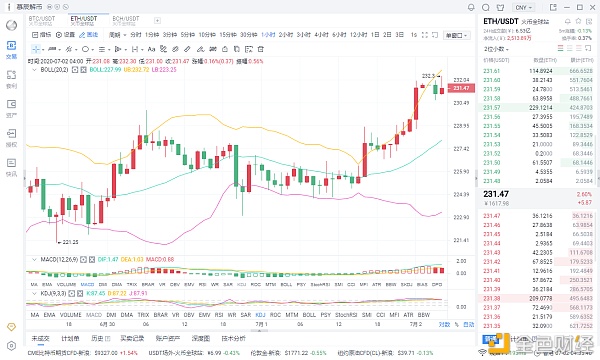
Task: Switch KDJ panel to StochRSI indicator
Action: [346, 315]
